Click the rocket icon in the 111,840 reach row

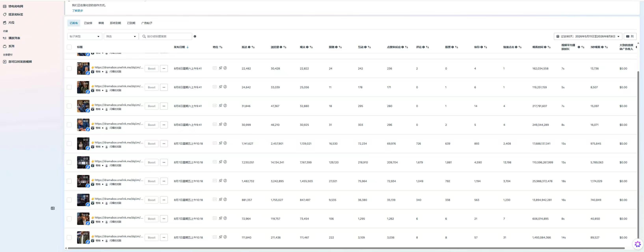pos(221,237)
